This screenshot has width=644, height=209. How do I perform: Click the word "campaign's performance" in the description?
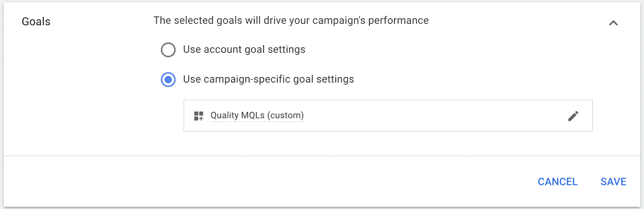click(x=370, y=21)
